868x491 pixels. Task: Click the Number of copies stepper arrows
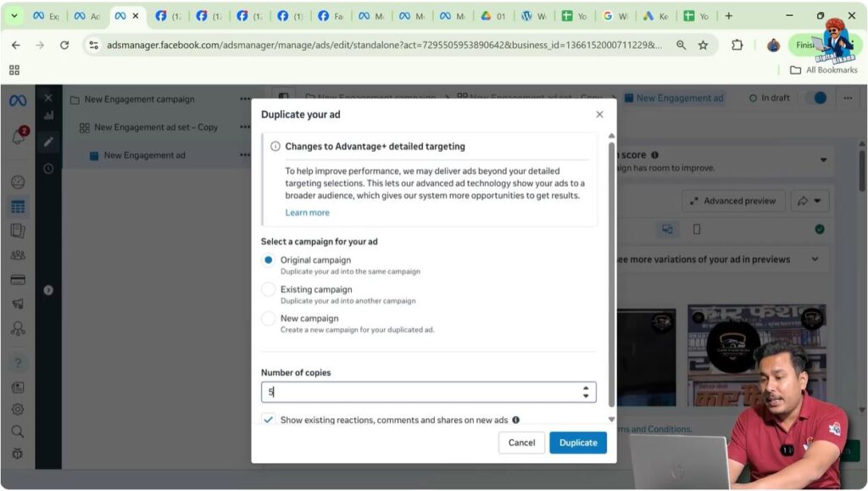pos(586,392)
